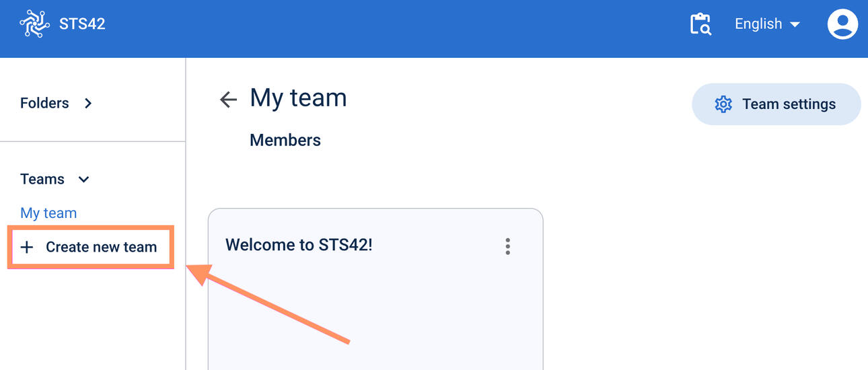Click the STS42 logo icon
Image resolution: width=868 pixels, height=370 pixels.
tap(35, 24)
